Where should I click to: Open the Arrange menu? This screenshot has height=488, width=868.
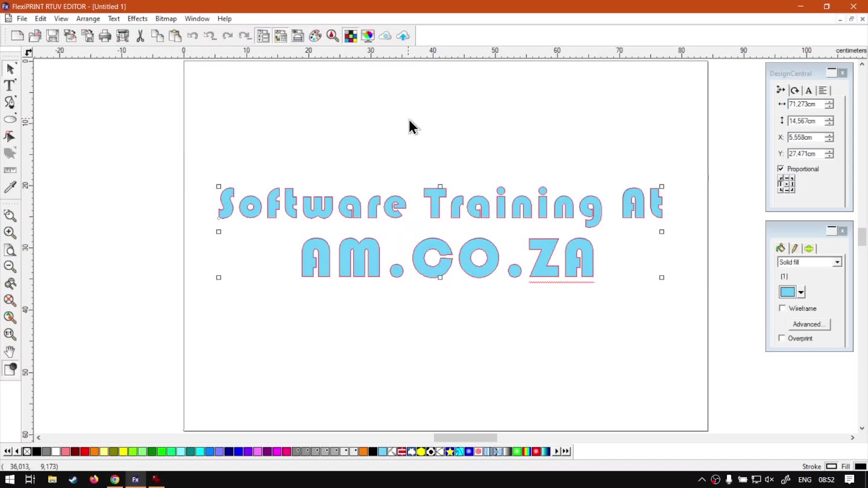(88, 19)
